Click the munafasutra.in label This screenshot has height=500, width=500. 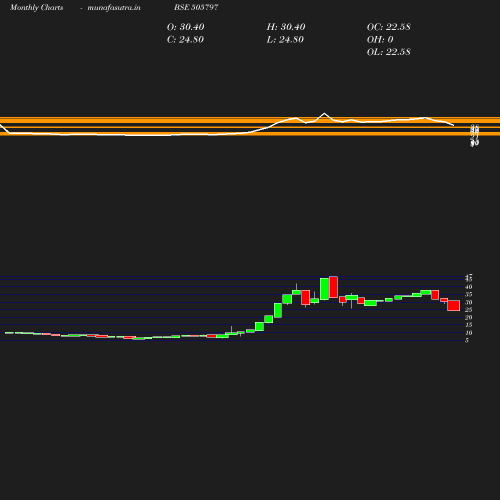pos(114,7)
